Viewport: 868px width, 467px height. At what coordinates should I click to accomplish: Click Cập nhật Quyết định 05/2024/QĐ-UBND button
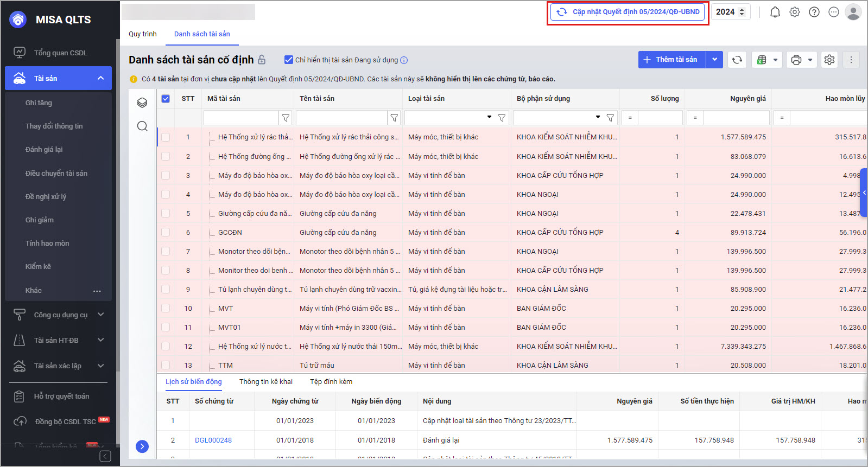(x=628, y=12)
